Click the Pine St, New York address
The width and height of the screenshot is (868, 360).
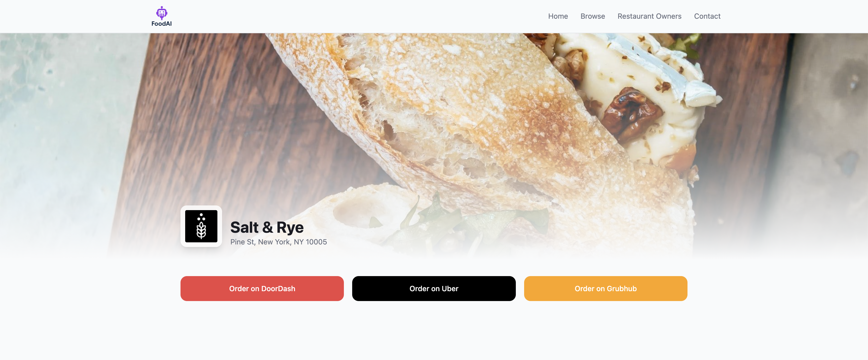[x=279, y=242]
